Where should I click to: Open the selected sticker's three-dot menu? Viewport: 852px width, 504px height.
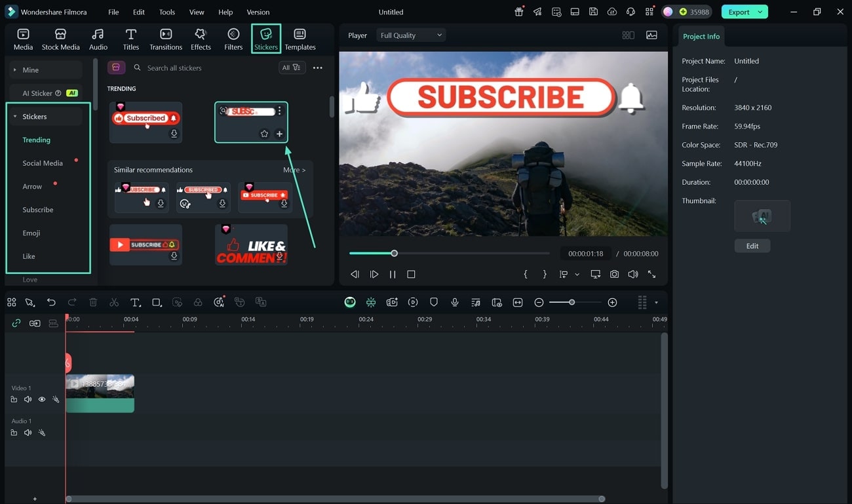point(279,111)
